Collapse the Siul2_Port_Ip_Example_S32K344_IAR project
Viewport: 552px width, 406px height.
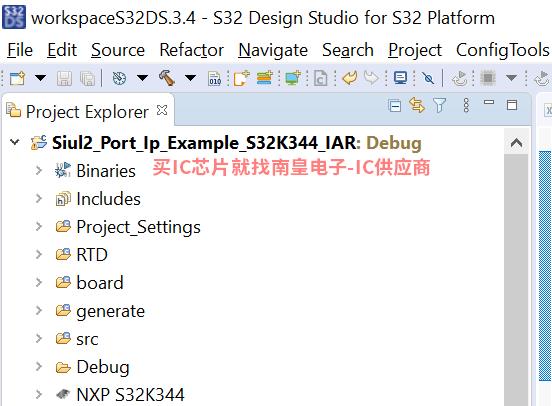15,142
